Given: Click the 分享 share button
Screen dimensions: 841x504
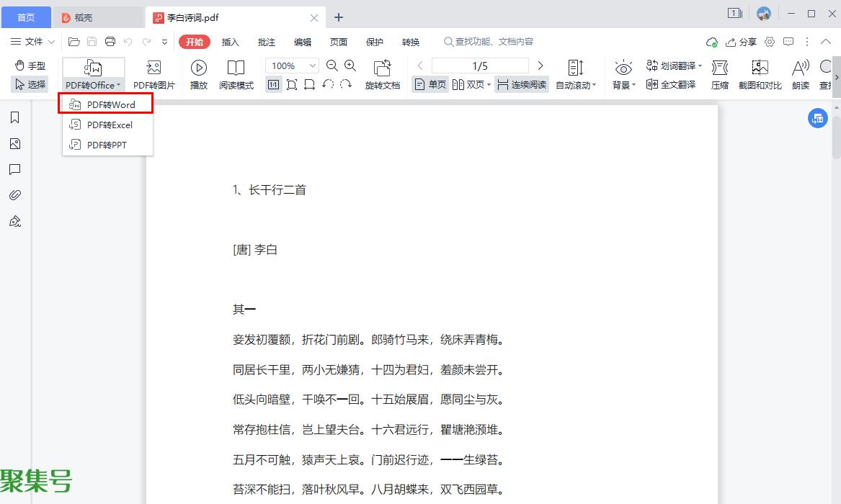Looking at the screenshot, I should click(742, 42).
